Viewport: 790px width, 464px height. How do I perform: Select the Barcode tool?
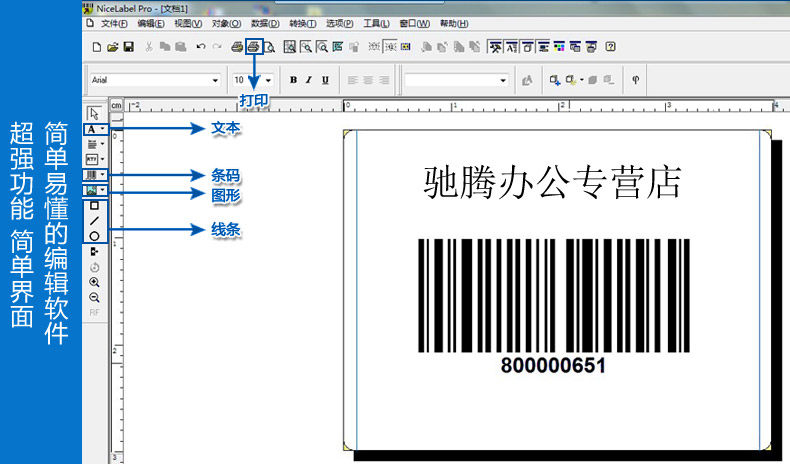(x=91, y=175)
